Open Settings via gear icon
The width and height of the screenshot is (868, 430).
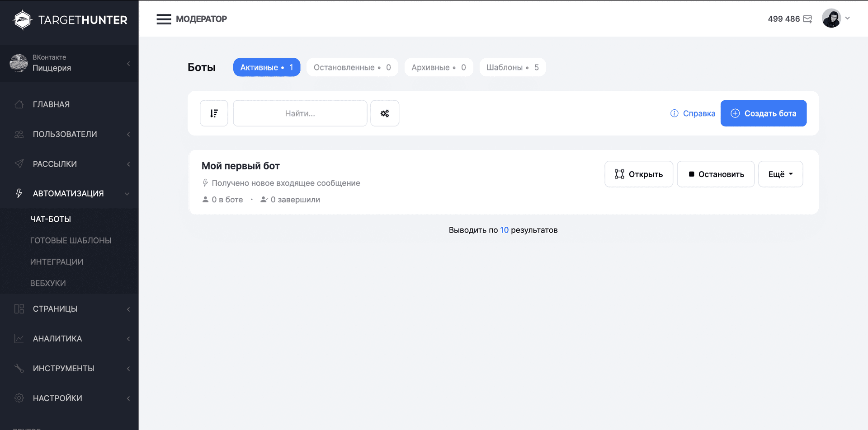tap(19, 398)
